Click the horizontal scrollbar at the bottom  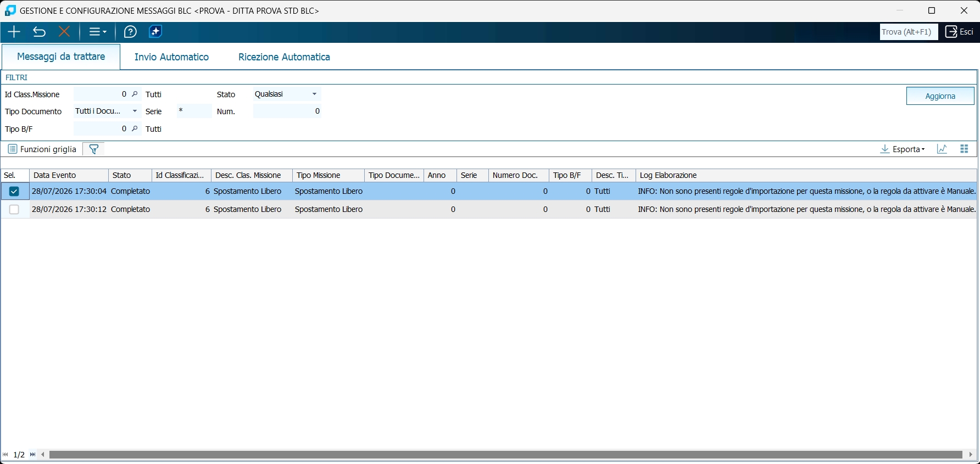tap(505, 455)
